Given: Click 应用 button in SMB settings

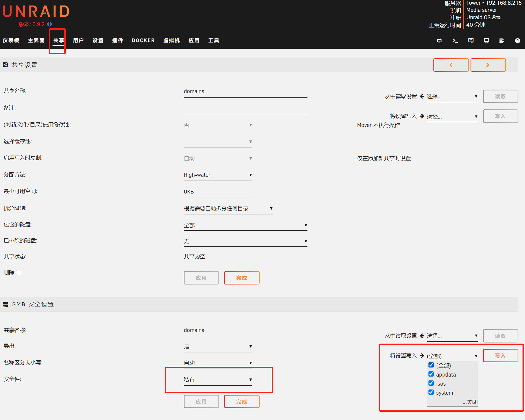Looking at the screenshot, I should [x=201, y=402].
